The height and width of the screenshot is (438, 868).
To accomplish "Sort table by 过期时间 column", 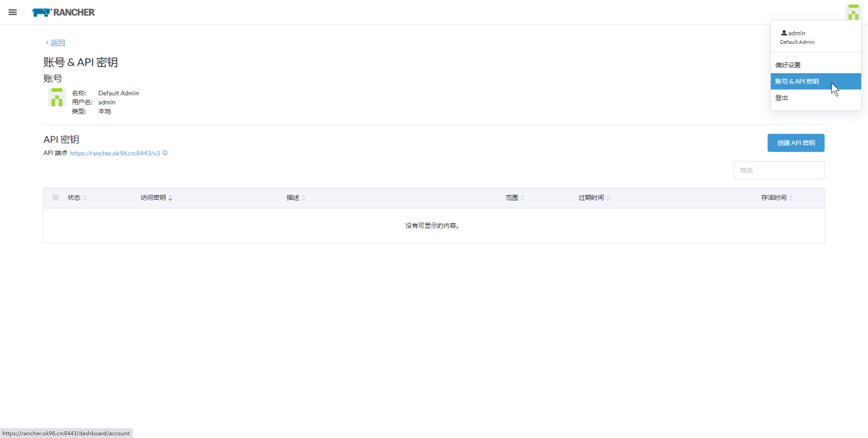I will pyautogui.click(x=594, y=198).
